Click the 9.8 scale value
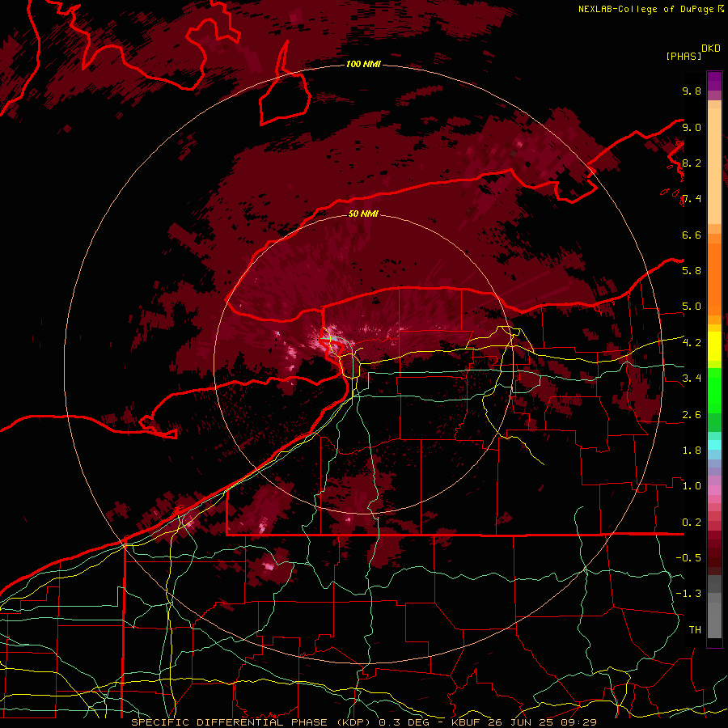728x728 pixels. point(692,91)
